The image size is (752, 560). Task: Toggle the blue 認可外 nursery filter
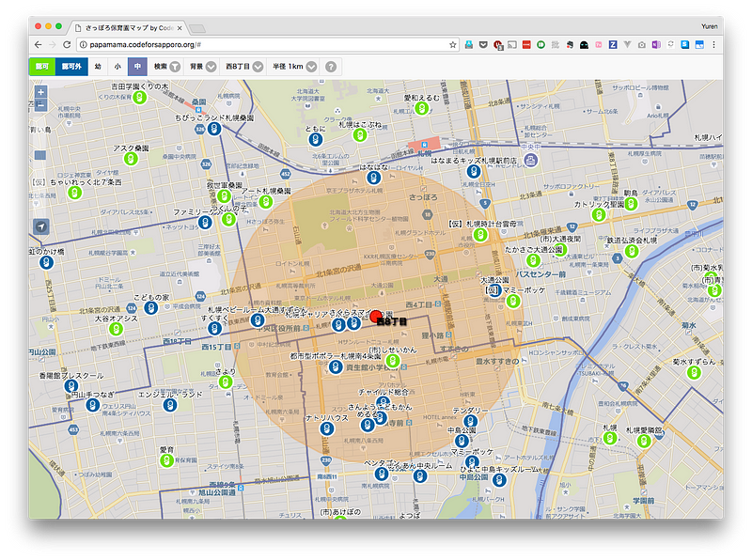[70, 67]
